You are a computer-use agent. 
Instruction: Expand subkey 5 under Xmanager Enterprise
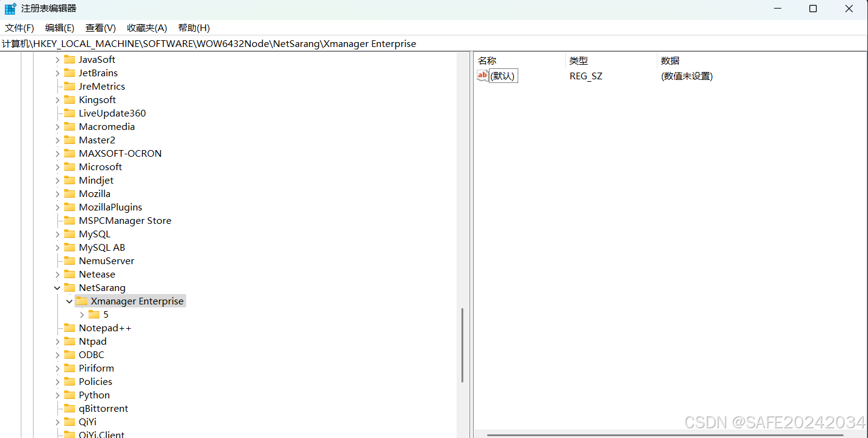point(82,314)
